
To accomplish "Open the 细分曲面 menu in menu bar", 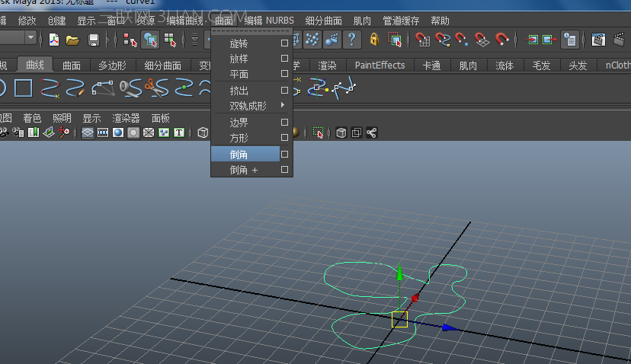I will [324, 21].
